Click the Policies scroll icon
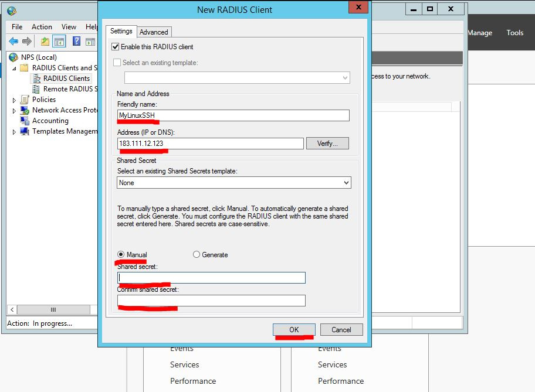 pos(24,100)
